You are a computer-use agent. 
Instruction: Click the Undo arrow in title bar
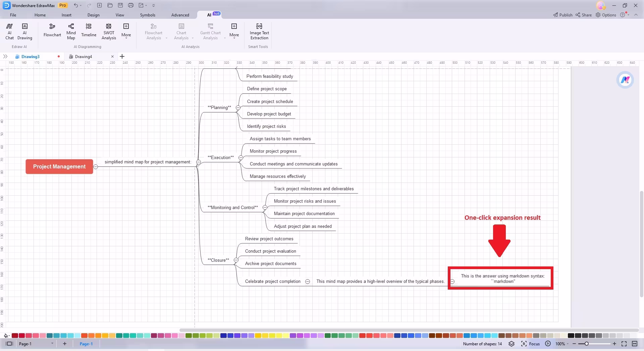coord(76,5)
